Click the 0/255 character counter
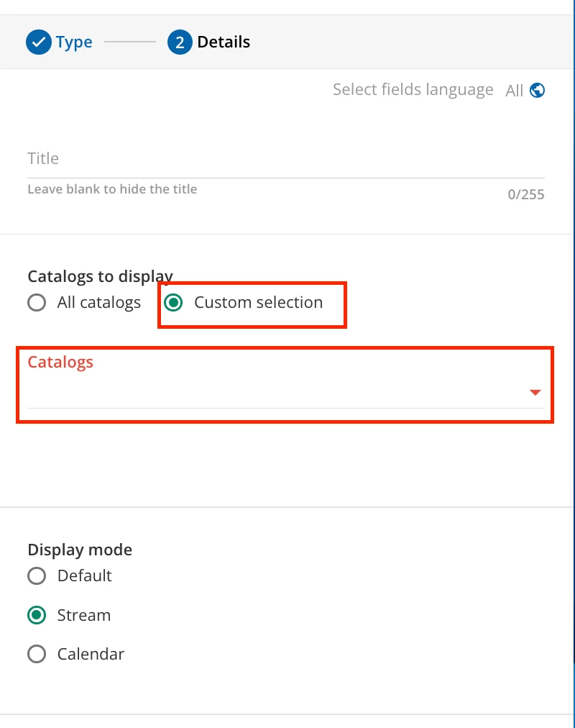Viewport: 575px width, 728px height. tap(526, 194)
